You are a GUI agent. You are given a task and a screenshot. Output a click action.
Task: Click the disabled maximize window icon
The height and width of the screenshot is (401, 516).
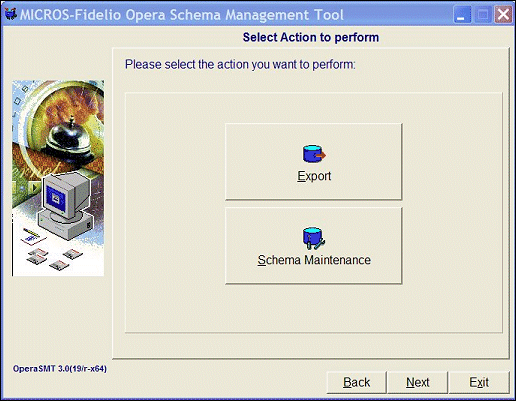point(482,15)
